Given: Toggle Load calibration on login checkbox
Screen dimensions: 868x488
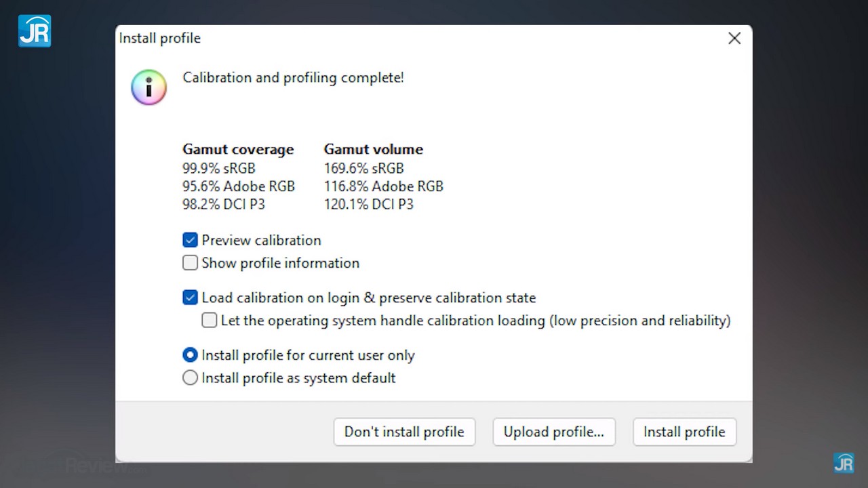Looking at the screenshot, I should pyautogui.click(x=191, y=298).
